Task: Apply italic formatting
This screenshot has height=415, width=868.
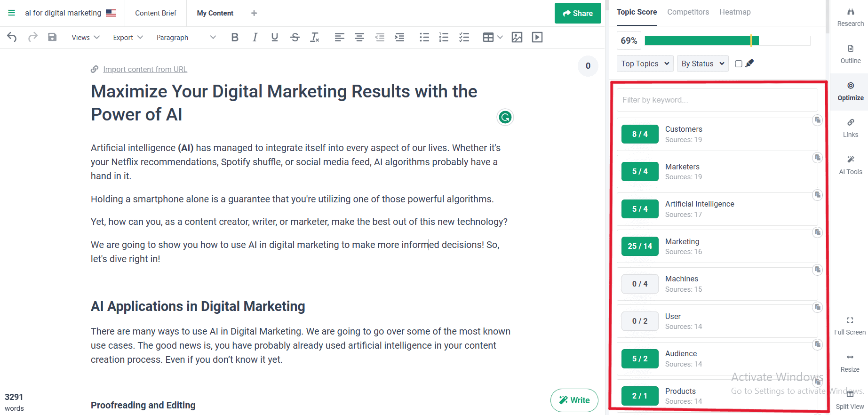Action: click(x=255, y=37)
